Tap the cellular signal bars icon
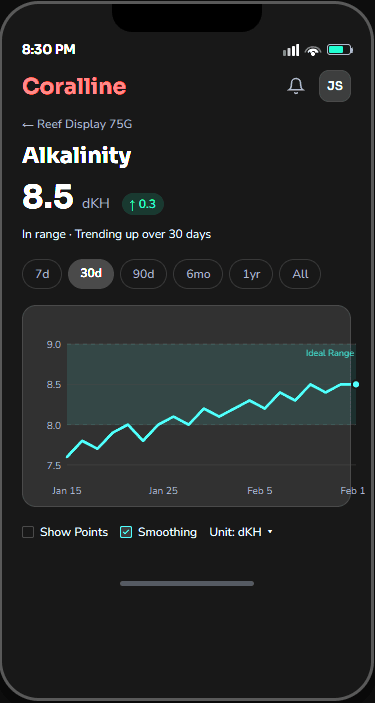The width and height of the screenshot is (375, 703). tap(291, 50)
